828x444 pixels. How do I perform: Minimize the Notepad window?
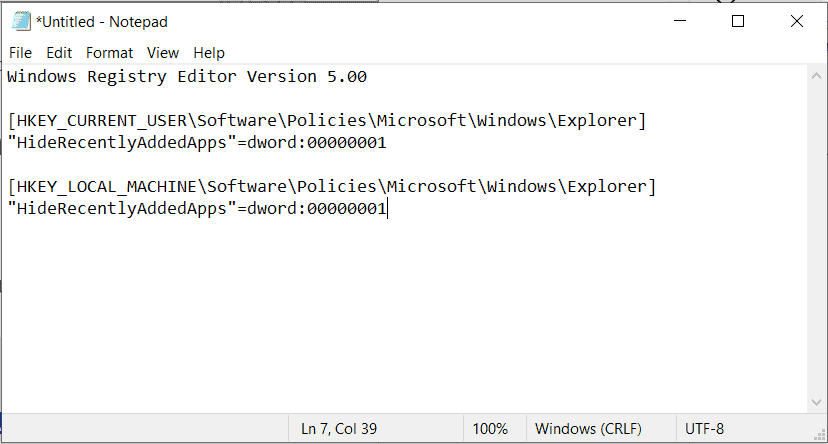pos(680,21)
